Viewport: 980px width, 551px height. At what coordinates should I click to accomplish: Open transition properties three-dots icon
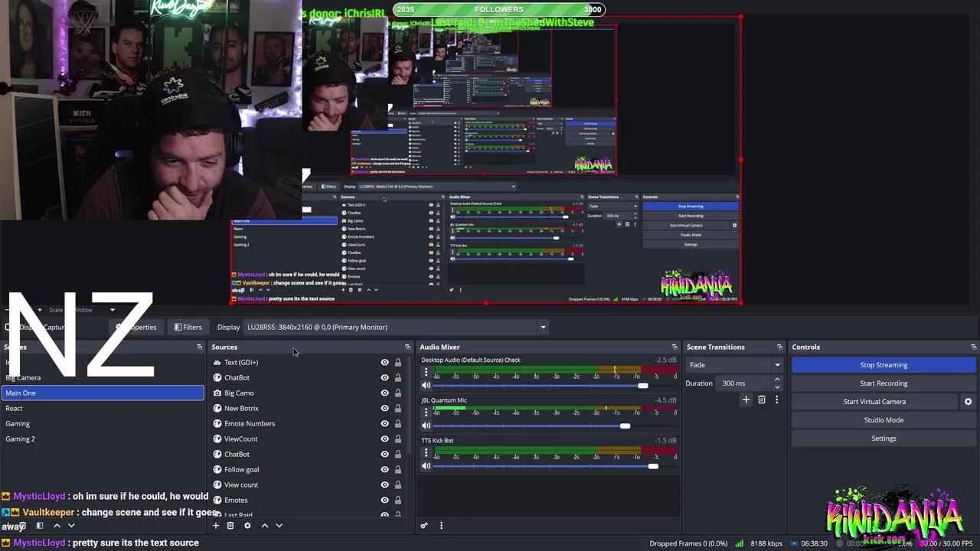[776, 399]
